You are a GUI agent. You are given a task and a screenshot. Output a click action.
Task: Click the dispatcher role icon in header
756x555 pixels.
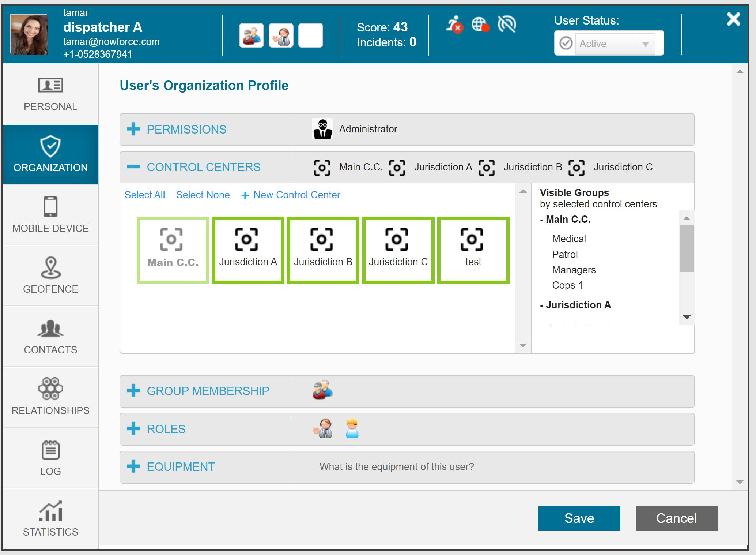281,35
